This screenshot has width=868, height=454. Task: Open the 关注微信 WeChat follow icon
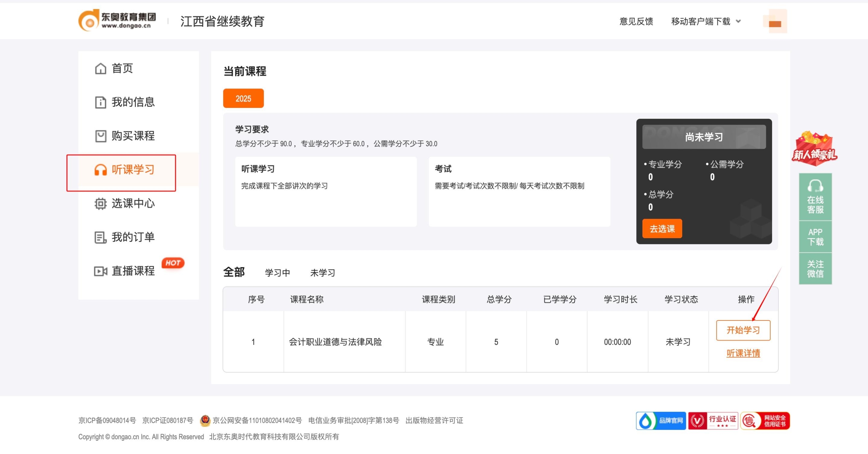point(815,267)
